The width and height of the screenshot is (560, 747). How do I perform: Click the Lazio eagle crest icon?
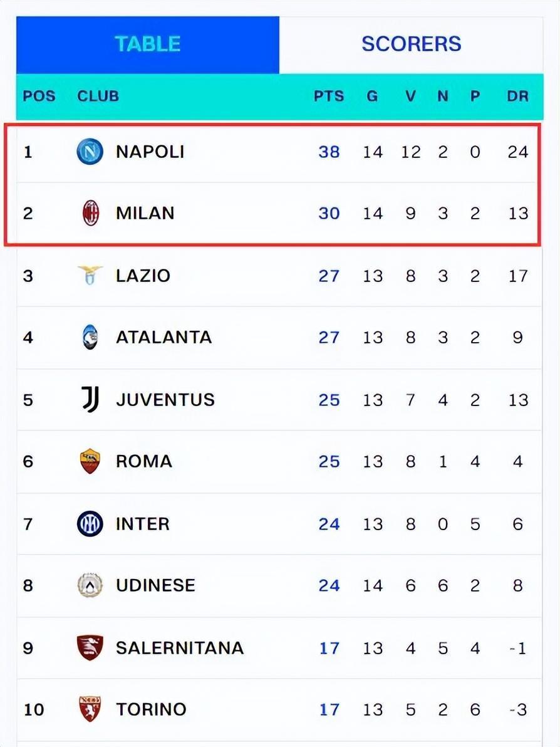(x=90, y=275)
